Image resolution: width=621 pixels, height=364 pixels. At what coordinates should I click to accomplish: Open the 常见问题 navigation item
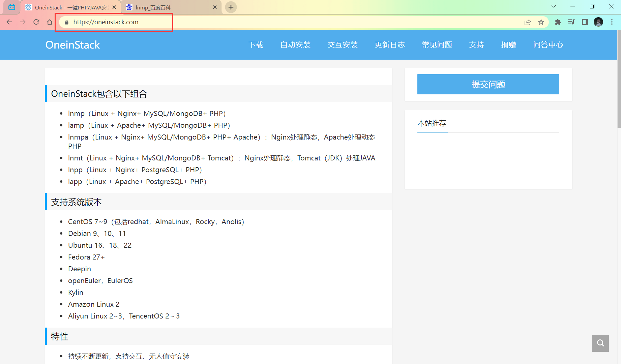(x=437, y=45)
